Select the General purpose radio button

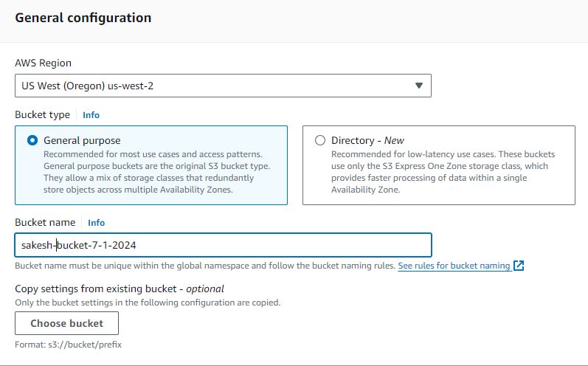[x=32, y=140]
